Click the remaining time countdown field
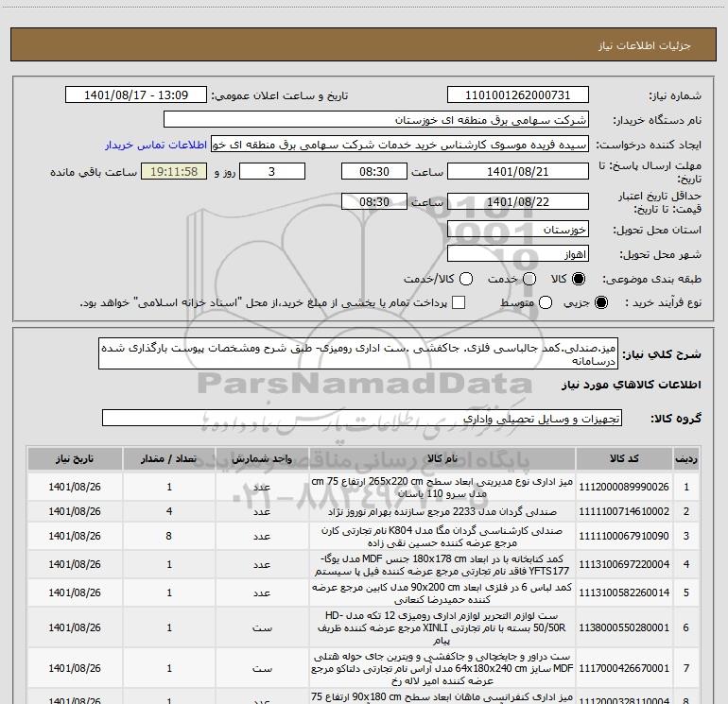 pos(172,172)
